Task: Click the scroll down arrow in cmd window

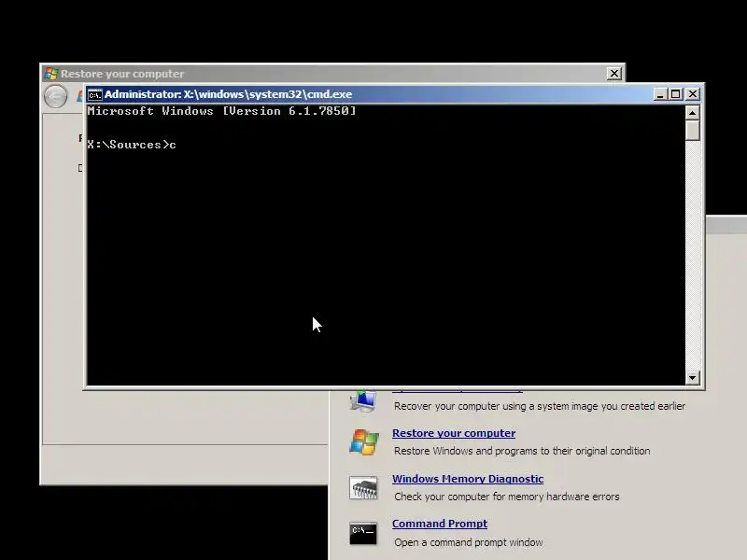Action: pyautogui.click(x=692, y=378)
